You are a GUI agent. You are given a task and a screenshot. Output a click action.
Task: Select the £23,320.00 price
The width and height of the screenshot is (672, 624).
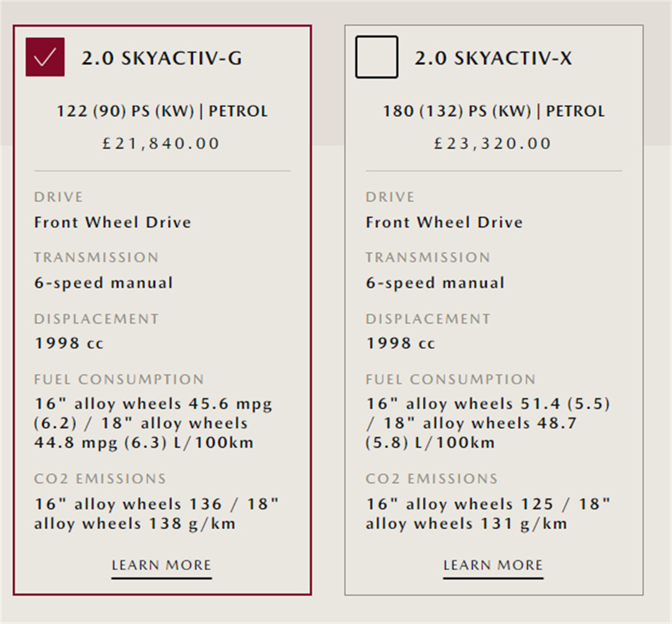493,144
